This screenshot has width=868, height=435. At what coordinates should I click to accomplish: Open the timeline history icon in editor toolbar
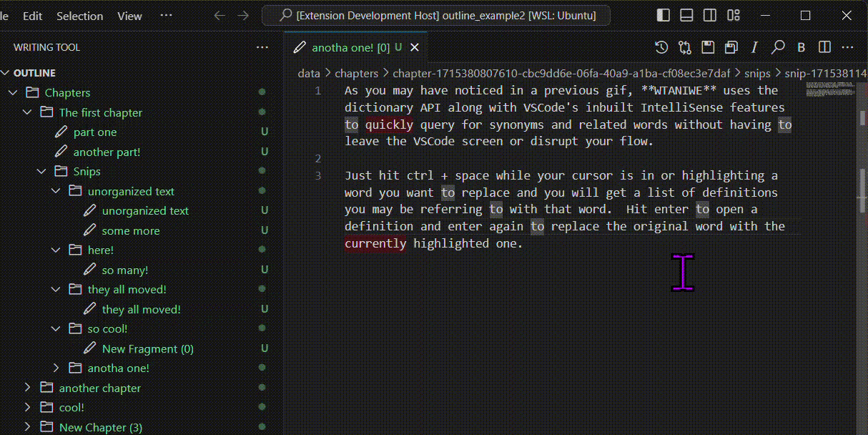661,47
